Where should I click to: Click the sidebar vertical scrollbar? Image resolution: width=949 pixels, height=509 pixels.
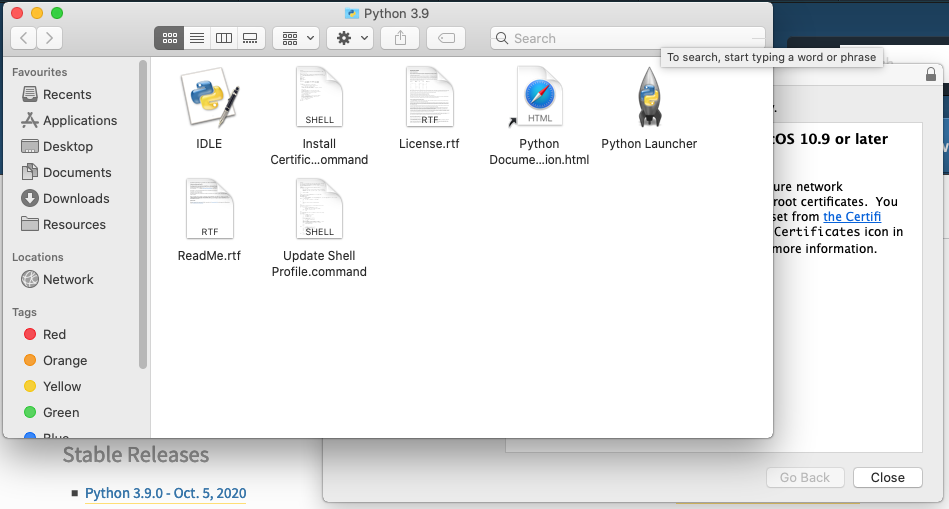[143, 214]
